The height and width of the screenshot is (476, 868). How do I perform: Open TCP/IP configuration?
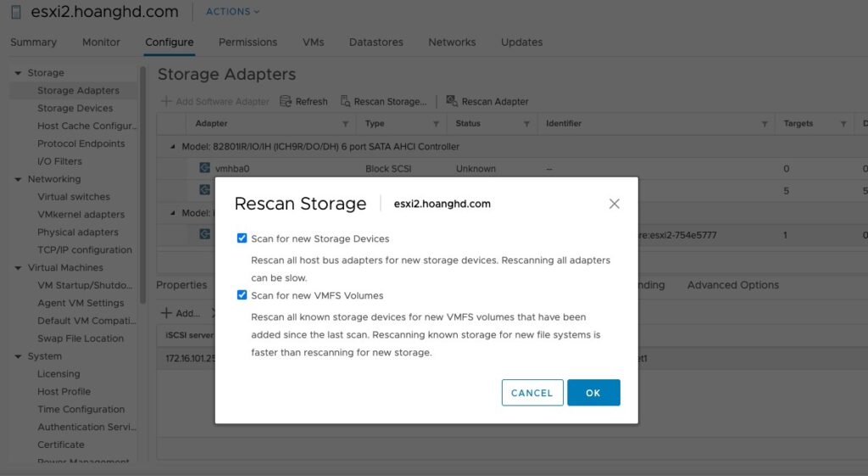pos(85,250)
